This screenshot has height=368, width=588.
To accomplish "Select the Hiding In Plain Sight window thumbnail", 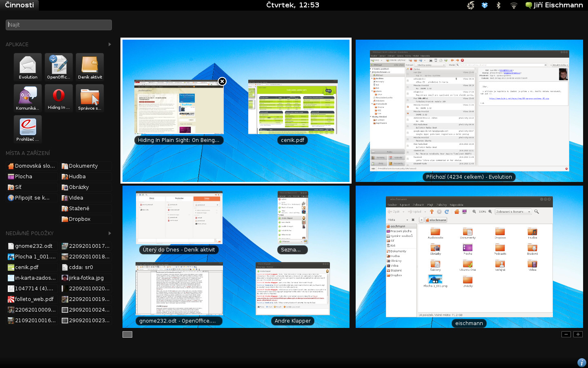I will point(179,107).
